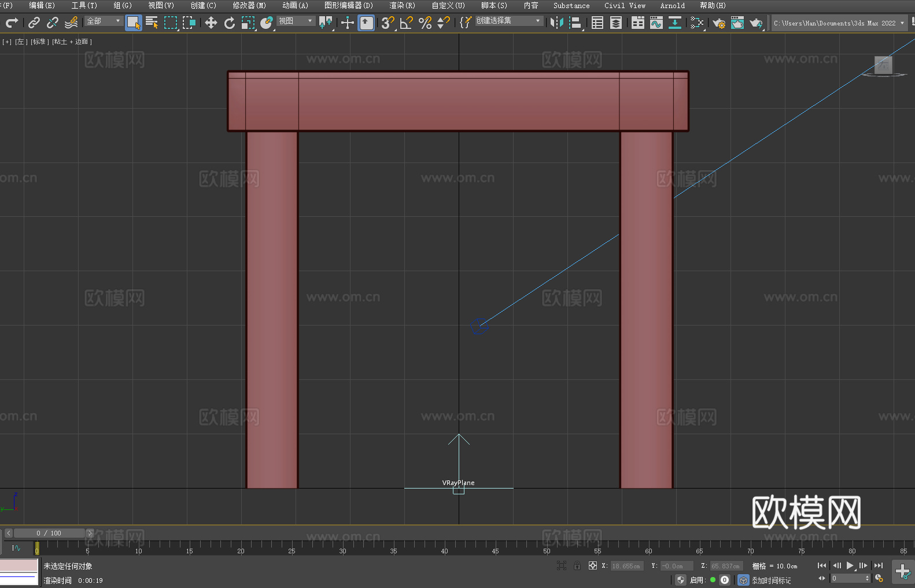Open the 渲染(R) menu

[402, 5]
